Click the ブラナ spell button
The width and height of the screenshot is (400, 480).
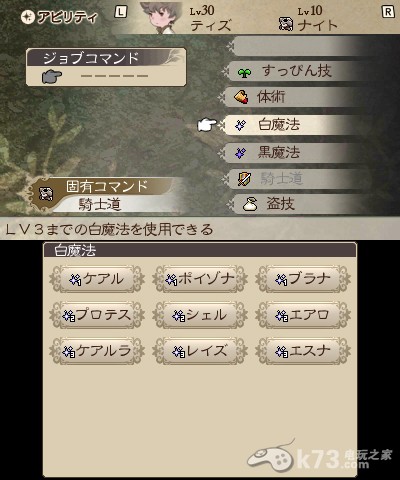[303, 279]
